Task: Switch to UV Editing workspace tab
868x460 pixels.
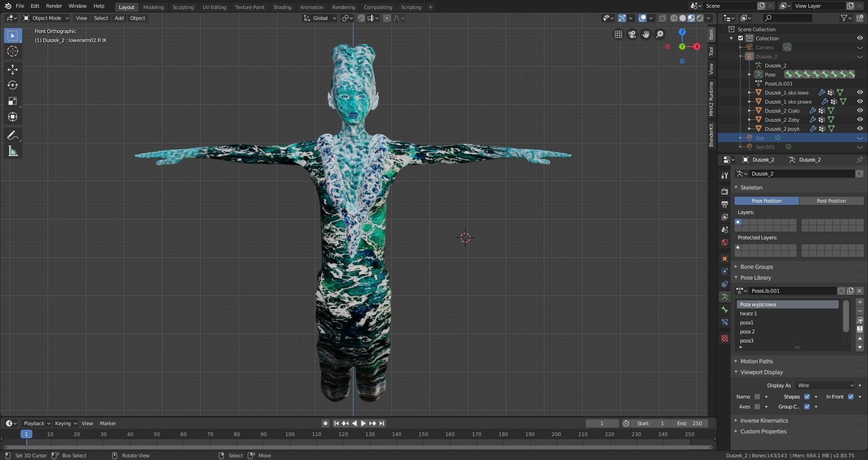Action: (214, 7)
